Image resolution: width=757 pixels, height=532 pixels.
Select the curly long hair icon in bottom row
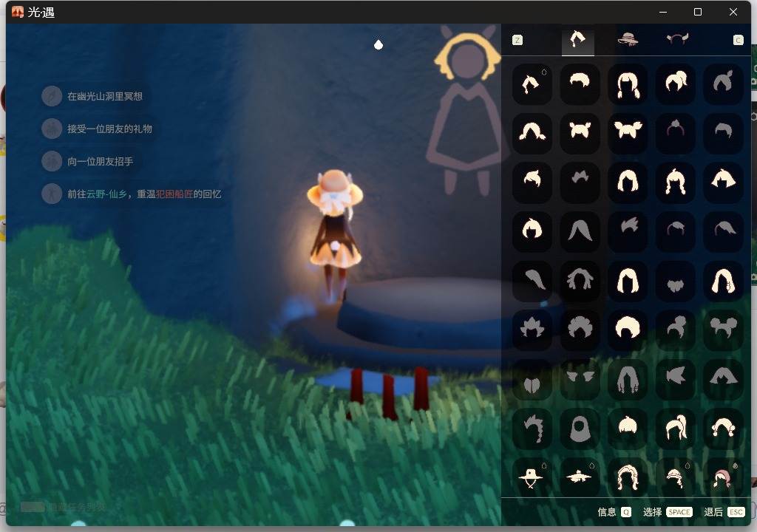pos(627,478)
